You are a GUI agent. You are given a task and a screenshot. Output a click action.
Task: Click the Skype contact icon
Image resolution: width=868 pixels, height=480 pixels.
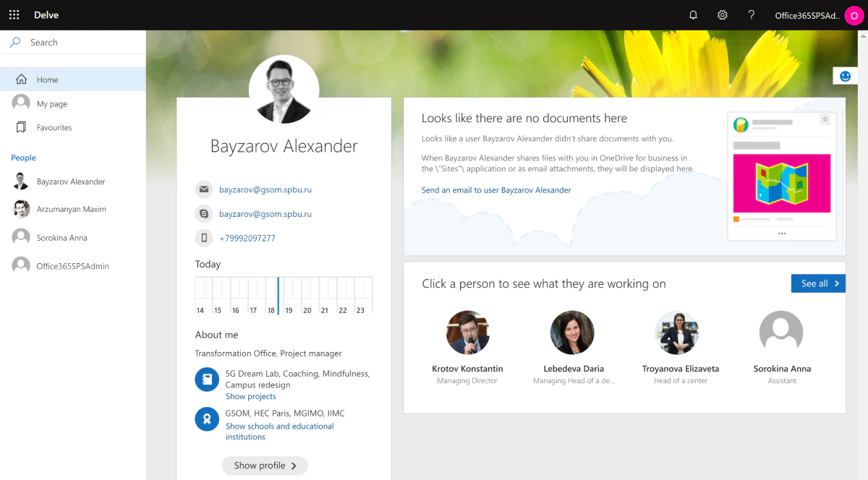click(x=204, y=214)
